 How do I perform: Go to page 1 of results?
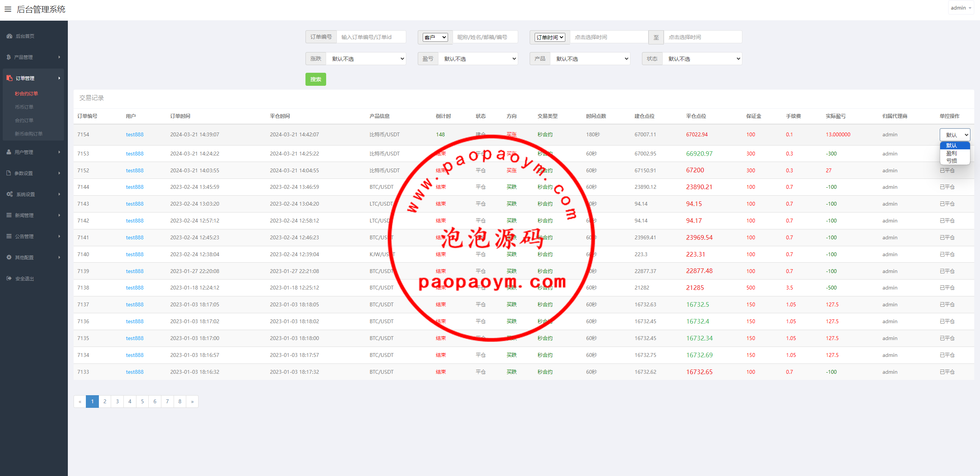(x=92, y=401)
